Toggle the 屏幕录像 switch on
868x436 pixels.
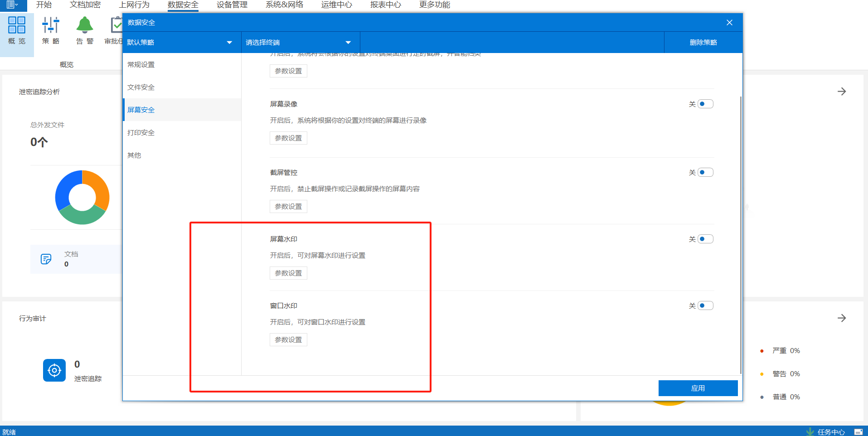pyautogui.click(x=705, y=104)
